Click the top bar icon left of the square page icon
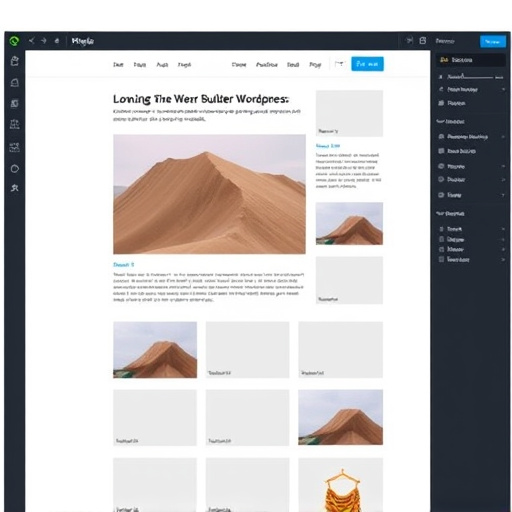The width and height of the screenshot is (512, 512). coord(409,41)
